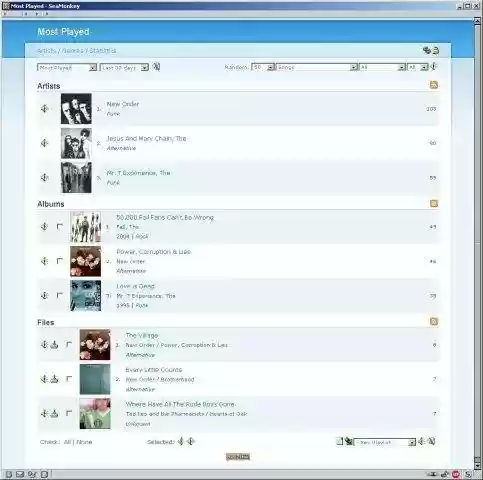This screenshot has height=480, width=483.
Task: Open 50,000 Fall Fans Can't Be Wrong link
Action: click(165, 217)
